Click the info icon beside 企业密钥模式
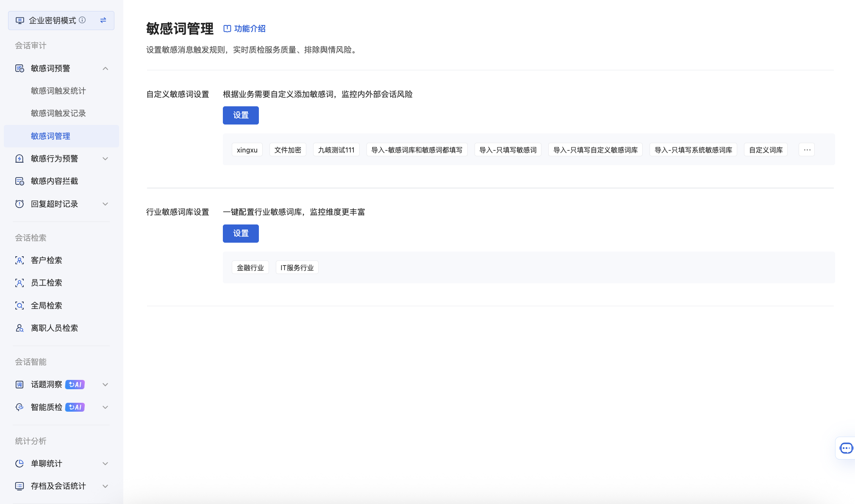Viewport: 855px width, 504px height. 82,20
